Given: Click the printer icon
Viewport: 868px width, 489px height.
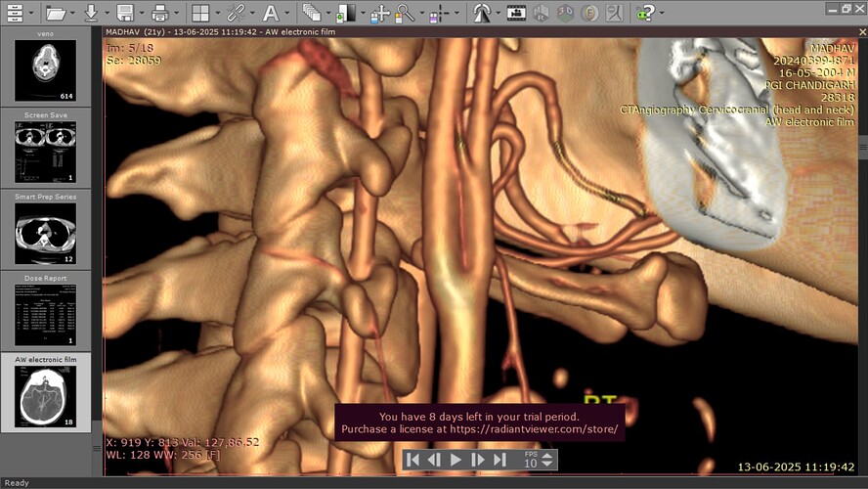Looking at the screenshot, I should 160,12.
